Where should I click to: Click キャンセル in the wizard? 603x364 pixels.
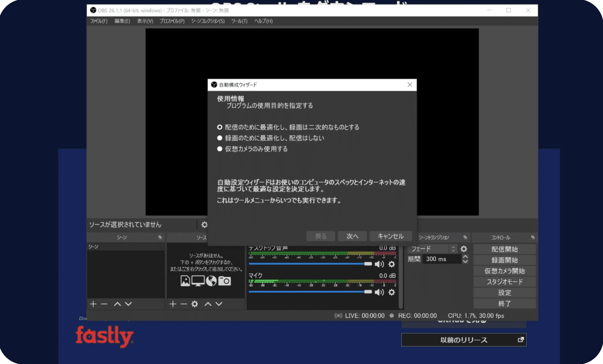391,236
